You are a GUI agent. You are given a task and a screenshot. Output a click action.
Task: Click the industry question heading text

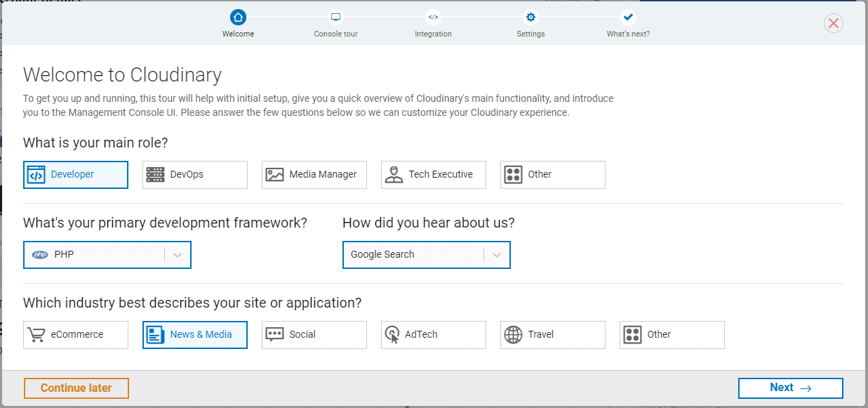(x=192, y=303)
